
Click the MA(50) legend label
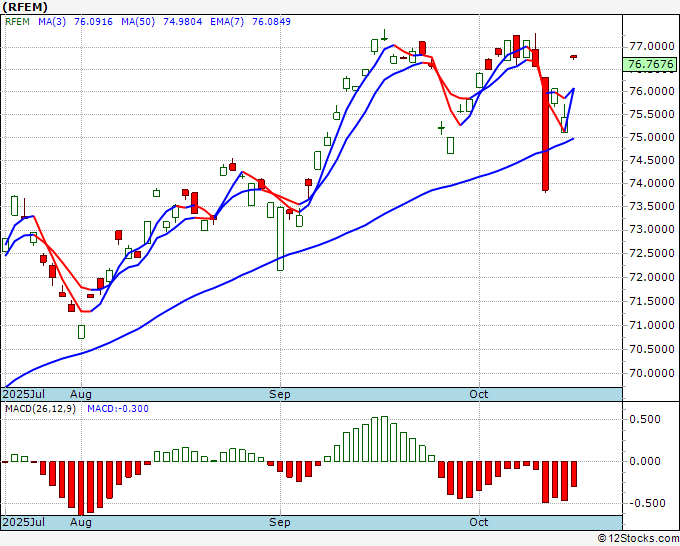point(138,22)
